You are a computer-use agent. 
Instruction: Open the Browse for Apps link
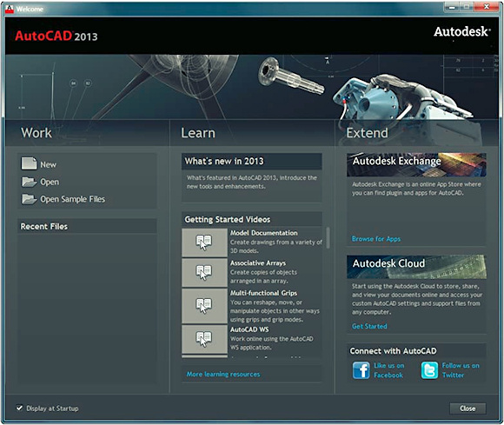point(376,239)
